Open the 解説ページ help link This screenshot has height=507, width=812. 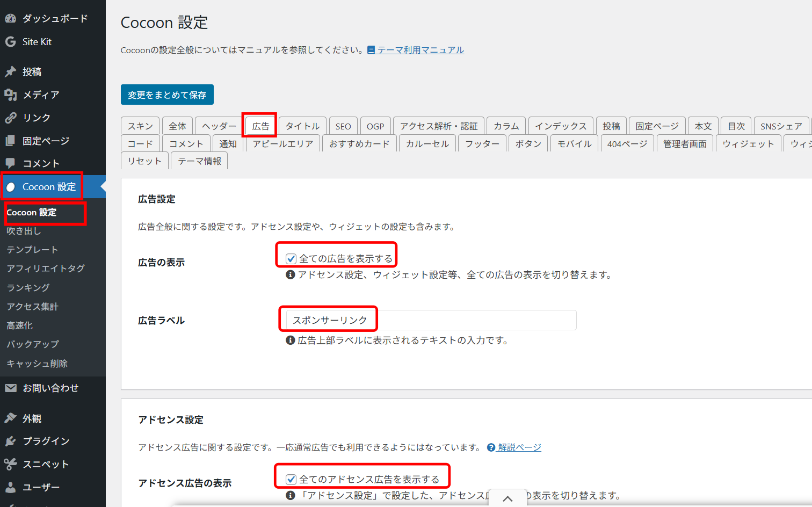519,447
